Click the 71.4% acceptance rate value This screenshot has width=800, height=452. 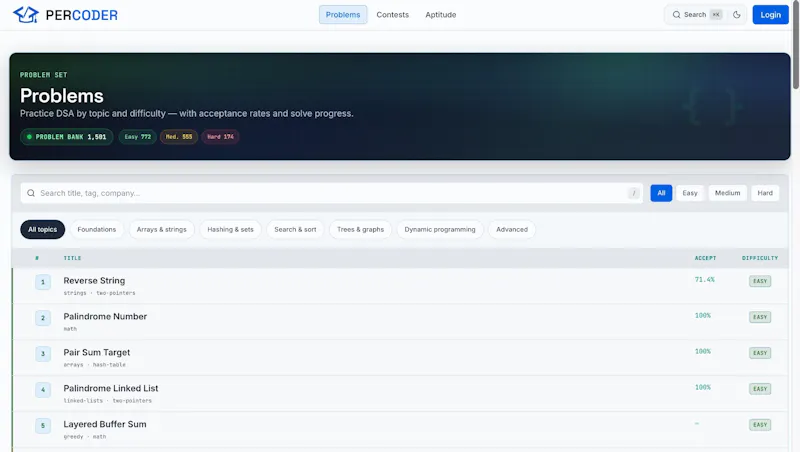point(705,280)
